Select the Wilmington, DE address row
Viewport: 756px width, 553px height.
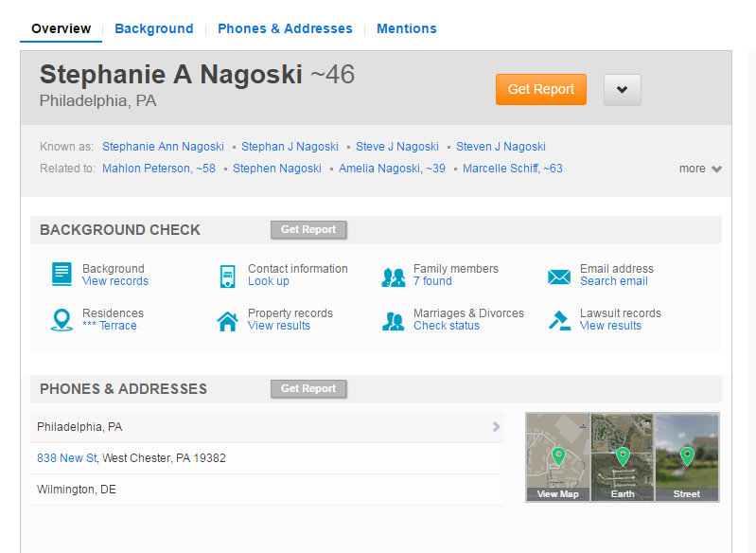[x=267, y=490]
